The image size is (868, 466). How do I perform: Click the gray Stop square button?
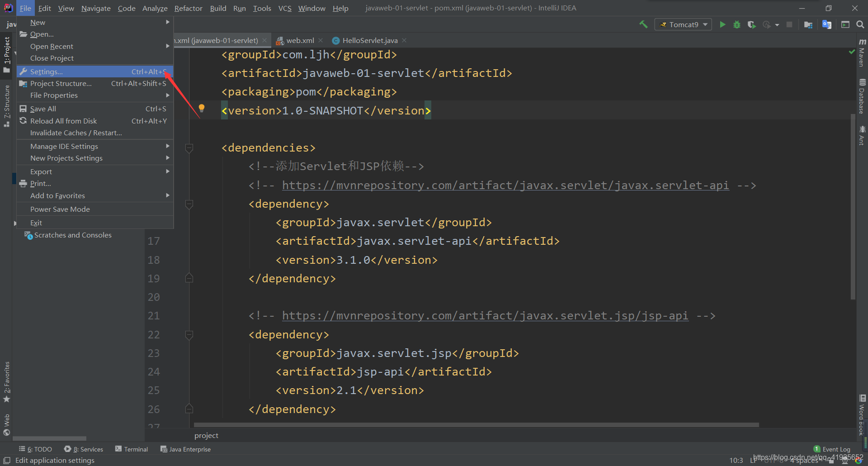789,24
